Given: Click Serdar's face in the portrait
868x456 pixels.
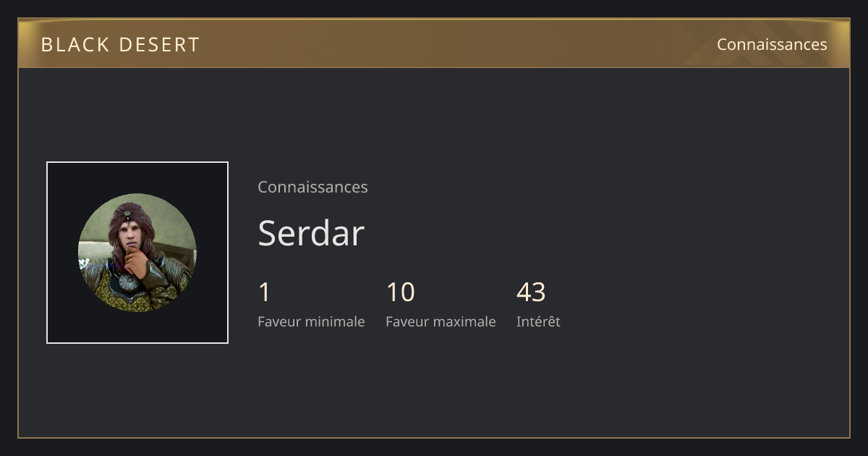Looking at the screenshot, I should click(131, 235).
